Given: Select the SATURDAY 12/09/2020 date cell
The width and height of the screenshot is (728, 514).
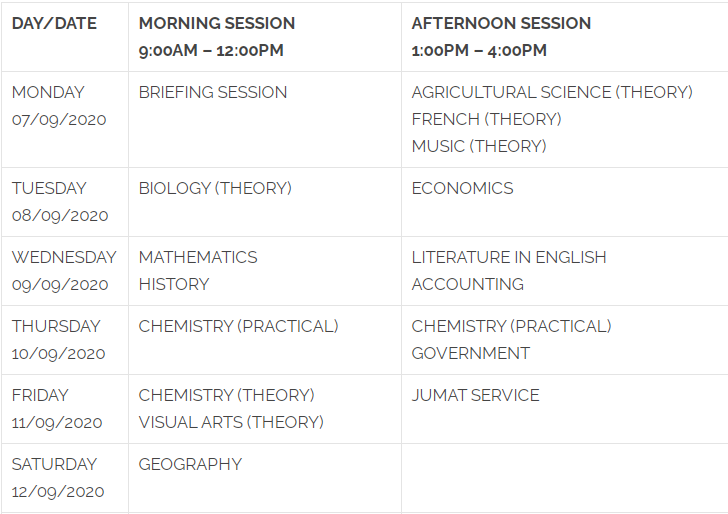Looking at the screenshot, I should pos(65,478).
